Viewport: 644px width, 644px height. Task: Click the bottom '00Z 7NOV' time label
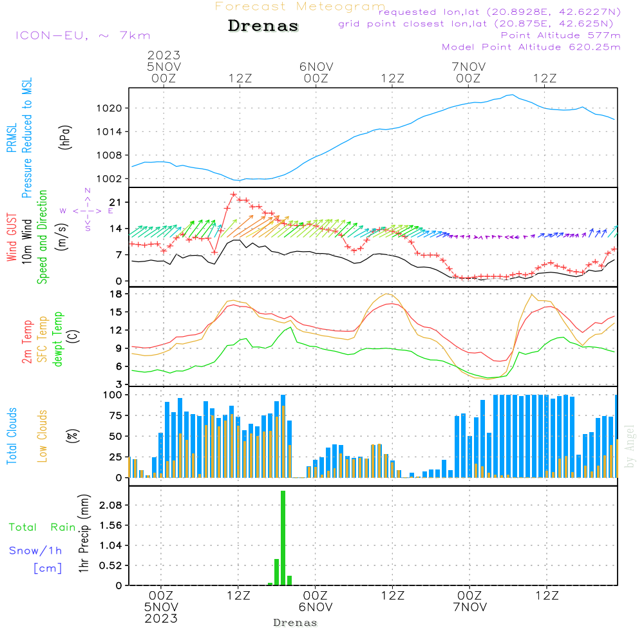point(469,601)
